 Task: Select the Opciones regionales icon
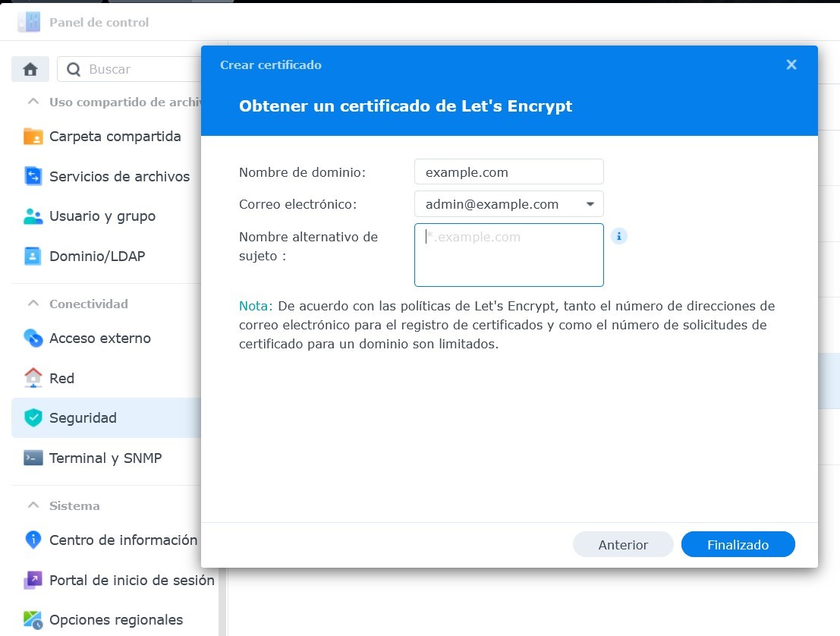coord(33,619)
